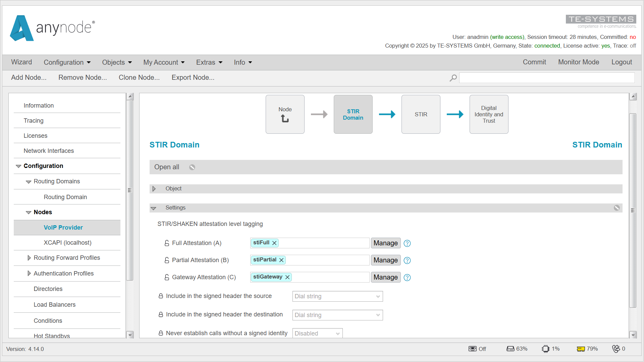Remove the stiGateway tag via its X
The image size is (644, 362).
click(x=287, y=277)
